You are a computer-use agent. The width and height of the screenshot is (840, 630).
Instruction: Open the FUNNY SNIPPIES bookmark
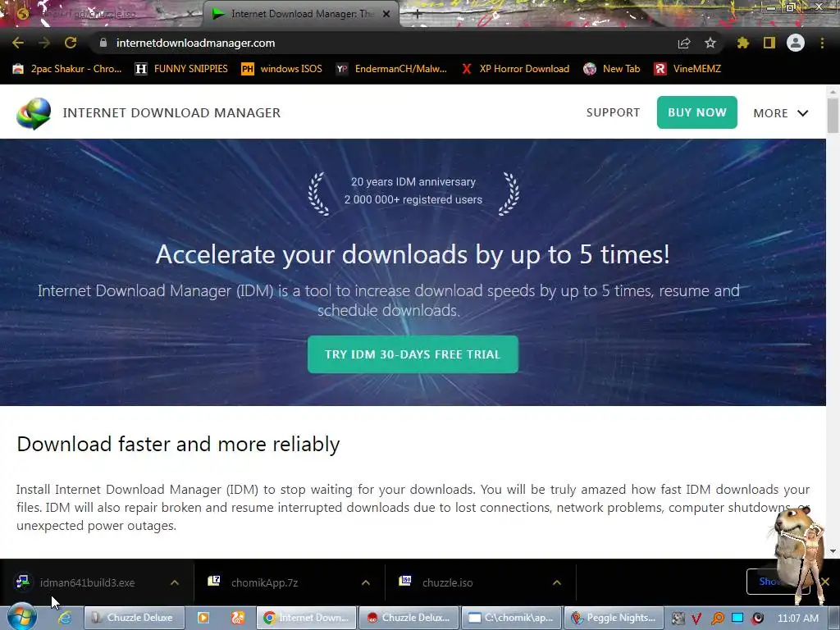pyautogui.click(x=181, y=69)
